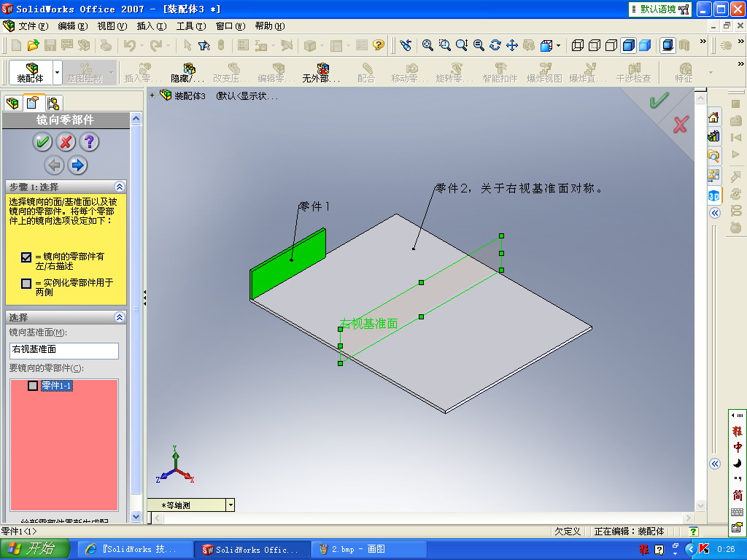
Task: Click the Hide/Show Components icon
Action: point(187,72)
